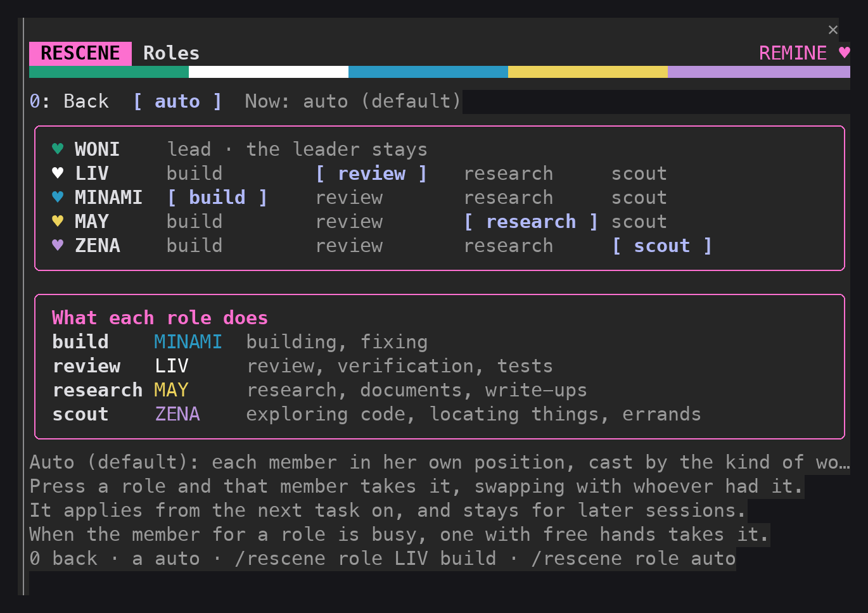The width and height of the screenshot is (868, 613).
Task: Select research role for MAY
Action: pyautogui.click(x=531, y=222)
